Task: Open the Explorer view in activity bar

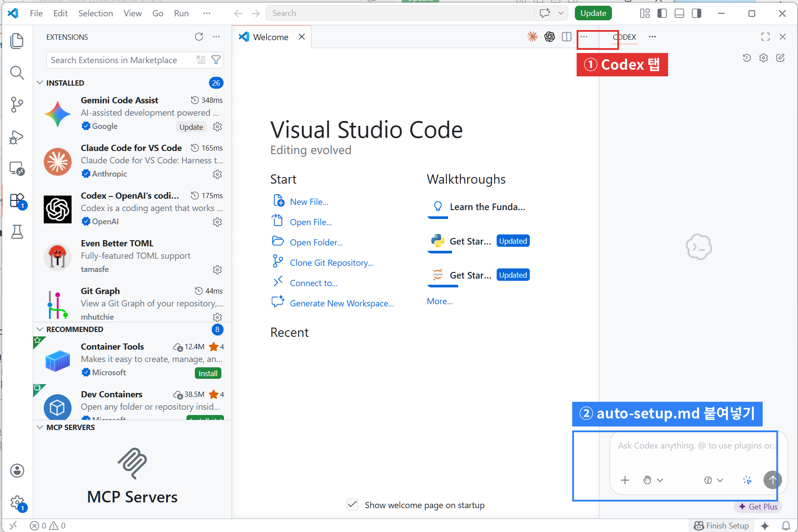Action: click(17, 41)
